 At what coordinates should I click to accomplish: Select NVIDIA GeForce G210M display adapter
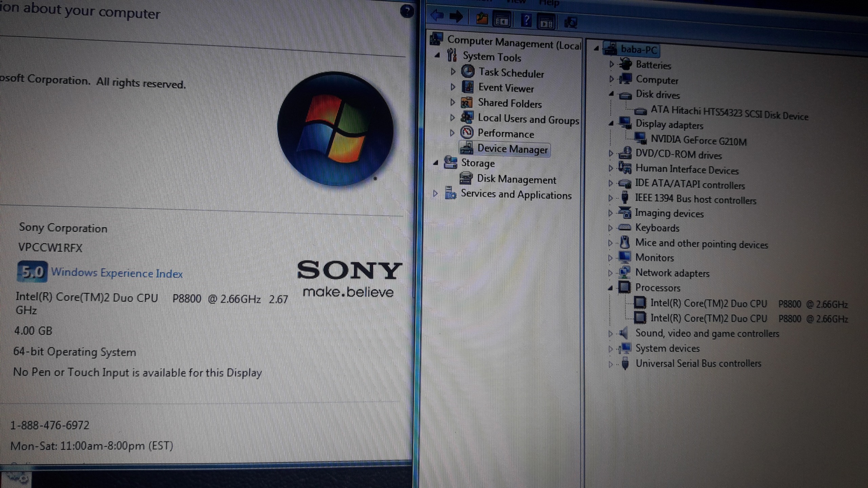698,140
